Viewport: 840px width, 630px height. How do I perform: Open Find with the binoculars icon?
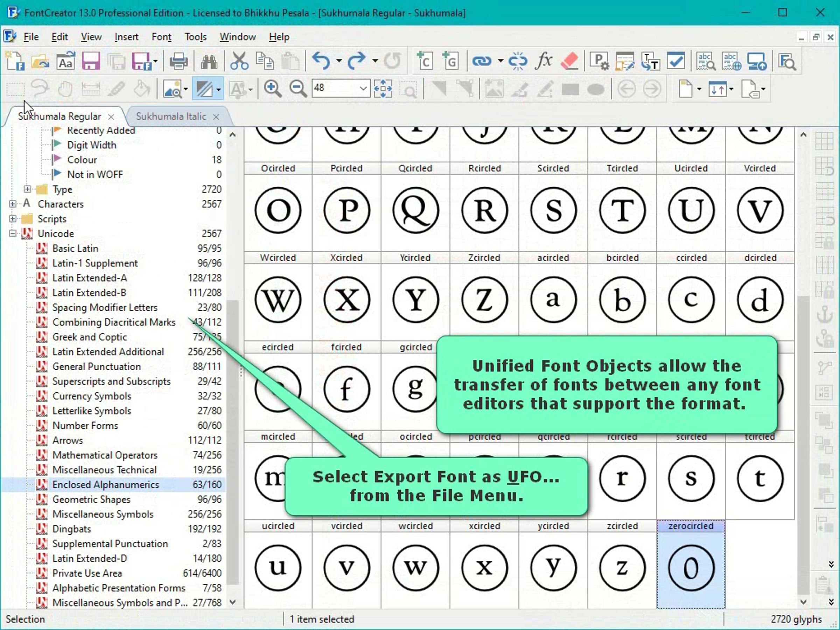click(x=209, y=61)
